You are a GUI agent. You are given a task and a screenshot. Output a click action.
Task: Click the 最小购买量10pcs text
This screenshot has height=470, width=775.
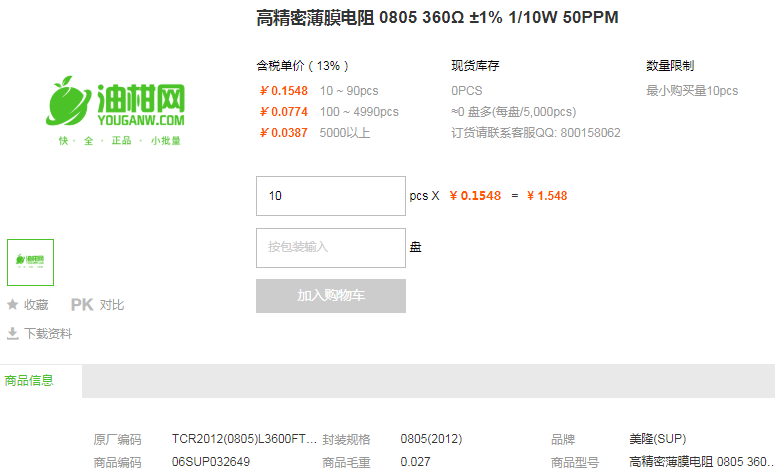[692, 91]
